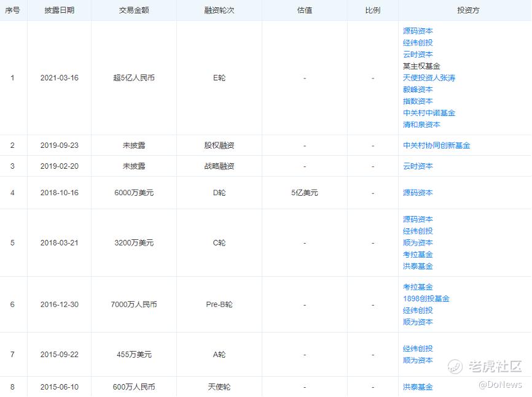
Task: Select the 455万美元 amount cell
Action: click(134, 354)
